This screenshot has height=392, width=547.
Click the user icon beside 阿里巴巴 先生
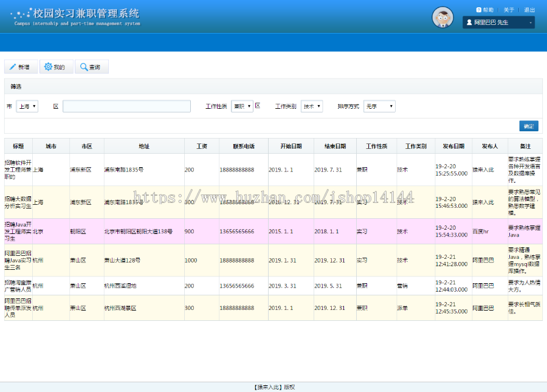(469, 22)
